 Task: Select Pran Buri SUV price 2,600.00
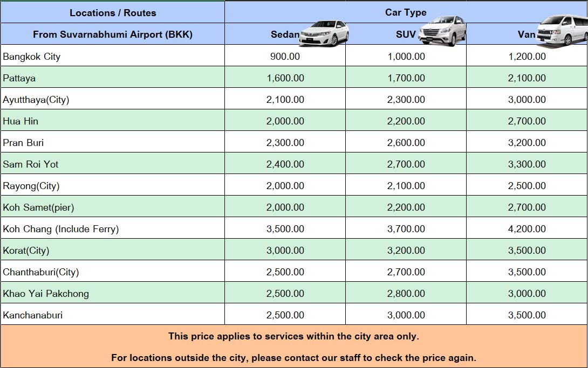[406, 143]
